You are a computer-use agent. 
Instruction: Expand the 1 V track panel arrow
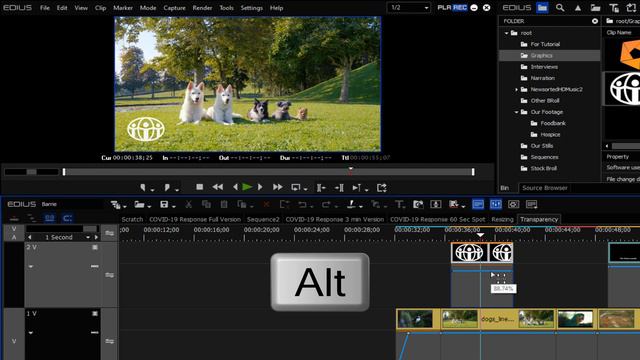pyautogui.click(x=31, y=333)
